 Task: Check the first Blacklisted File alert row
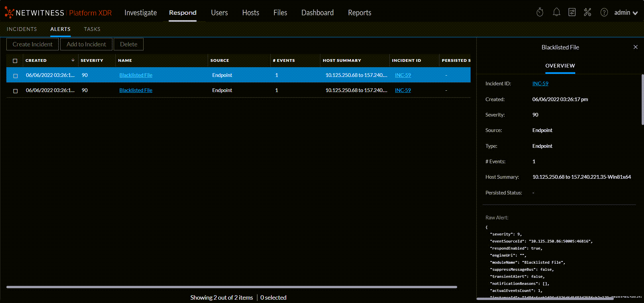15,76
